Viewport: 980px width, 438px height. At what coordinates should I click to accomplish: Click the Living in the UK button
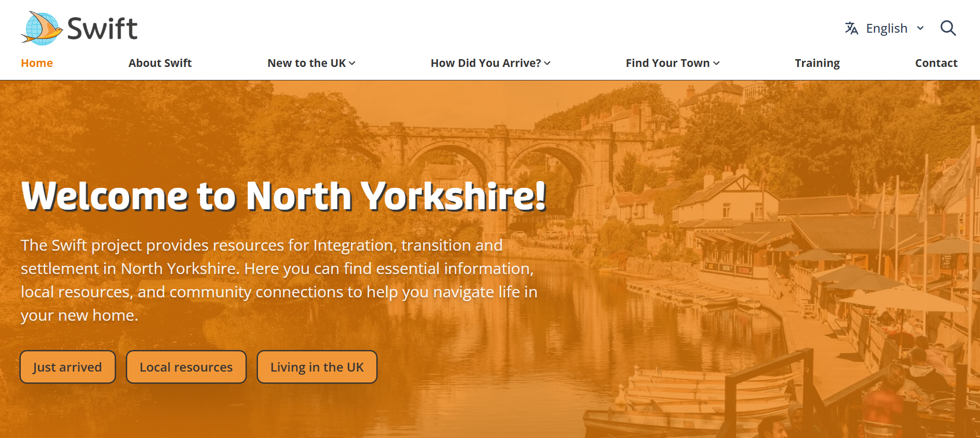pos(317,367)
